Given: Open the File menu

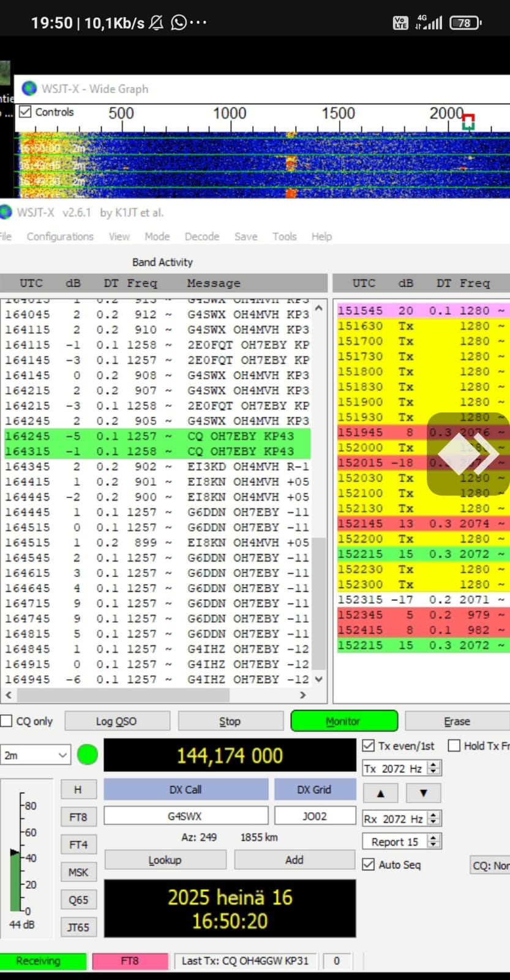Looking at the screenshot, I should tap(6, 236).
